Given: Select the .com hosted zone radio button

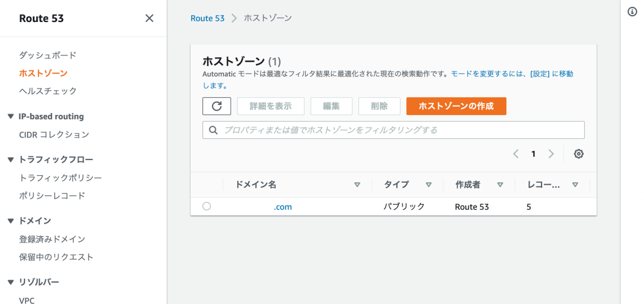Looking at the screenshot, I should [x=206, y=207].
